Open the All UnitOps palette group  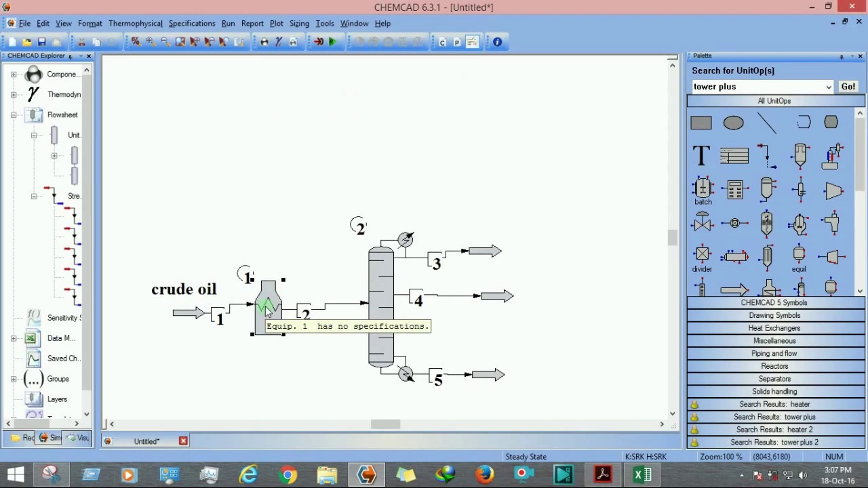[x=774, y=101]
